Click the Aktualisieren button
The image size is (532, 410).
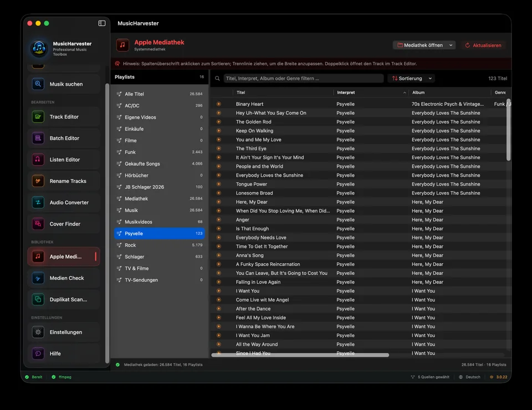483,45
